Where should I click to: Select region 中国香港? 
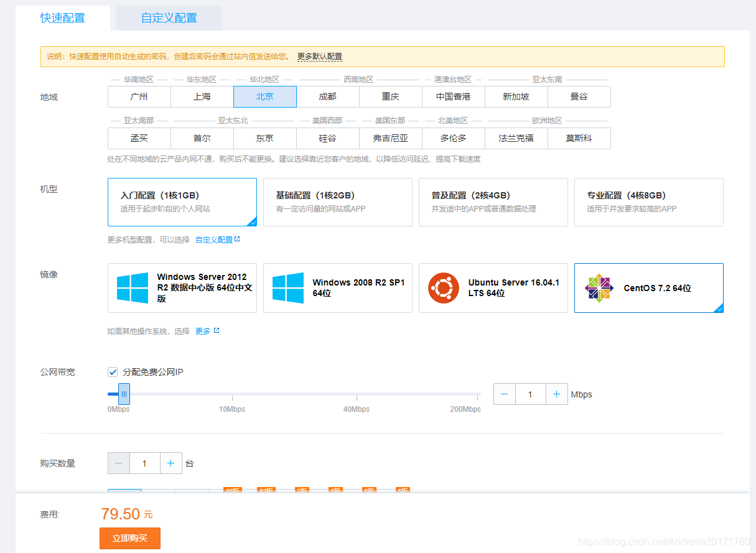[454, 97]
